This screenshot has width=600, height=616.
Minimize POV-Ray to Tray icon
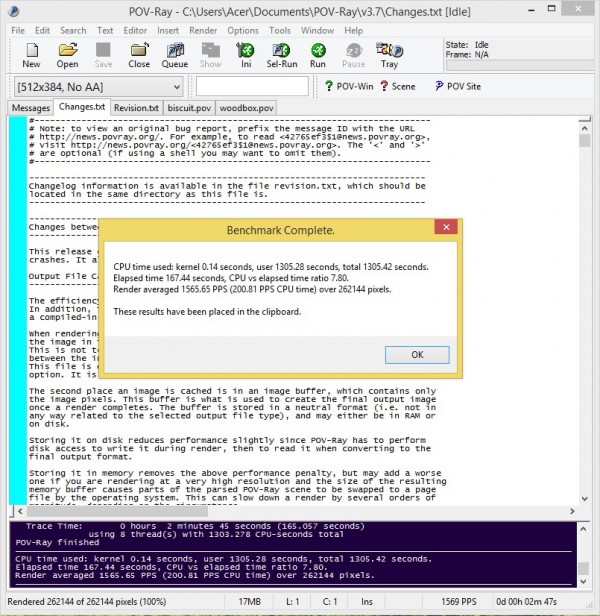[389, 55]
